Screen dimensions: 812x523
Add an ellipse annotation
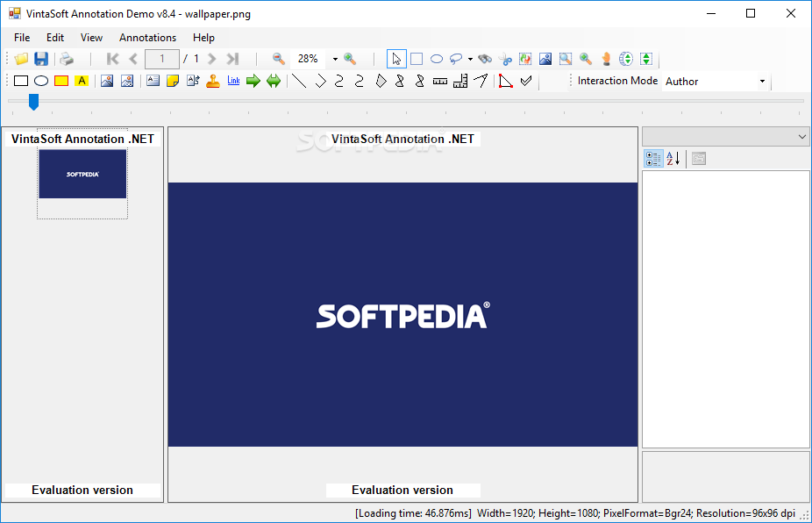pyautogui.click(x=41, y=81)
